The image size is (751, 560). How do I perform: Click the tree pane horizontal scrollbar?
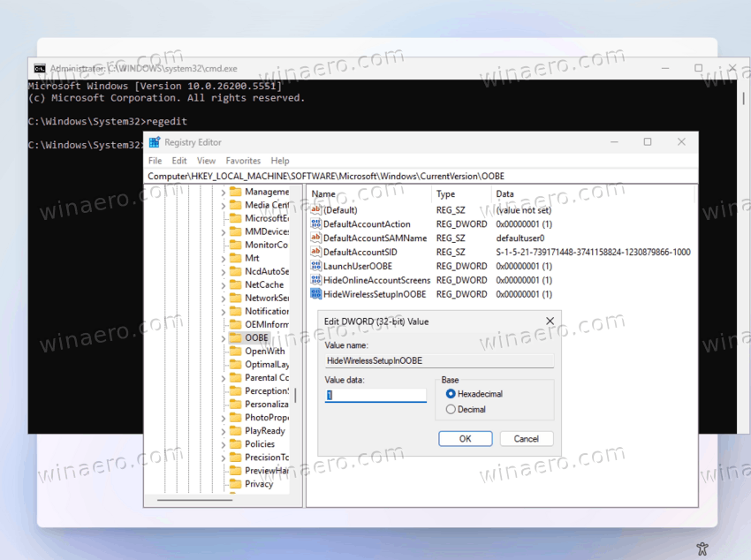[195, 500]
